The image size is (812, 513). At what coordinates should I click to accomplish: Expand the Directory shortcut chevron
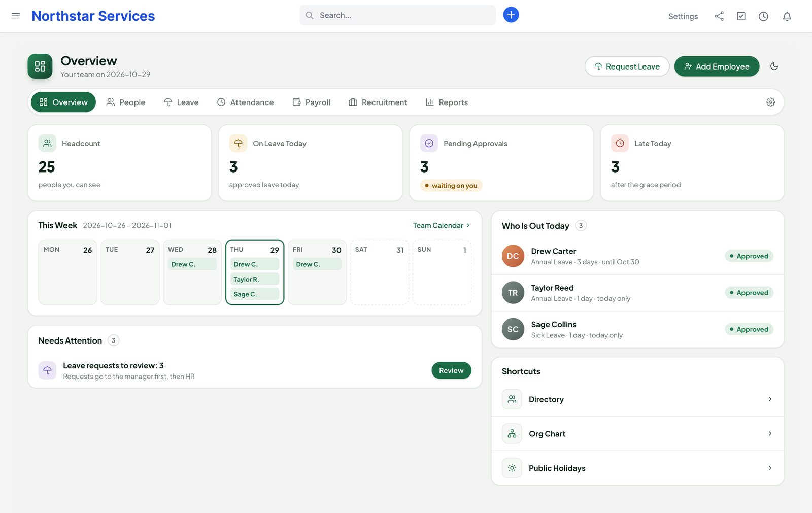tap(770, 399)
